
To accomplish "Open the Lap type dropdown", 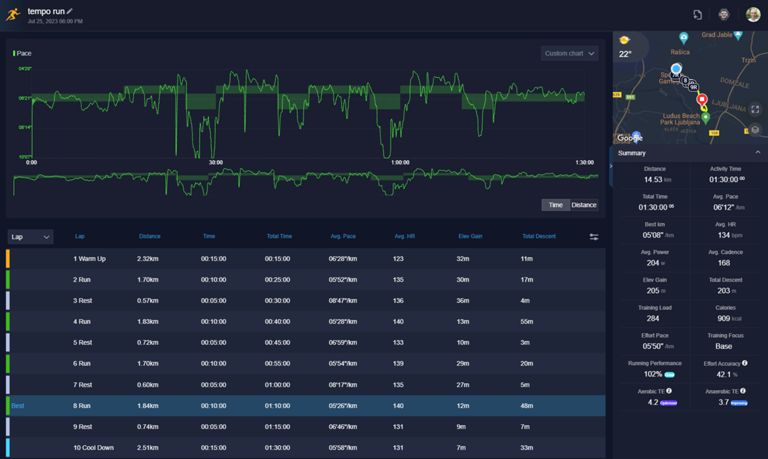I will click(30, 237).
